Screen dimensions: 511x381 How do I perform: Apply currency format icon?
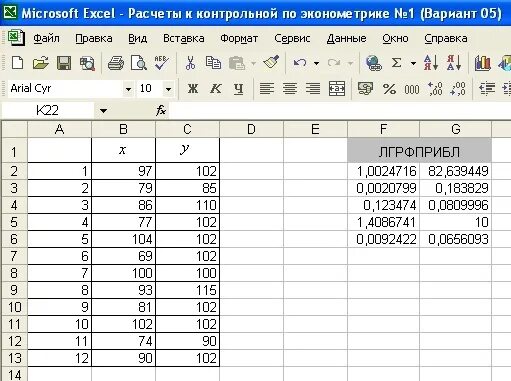point(365,89)
